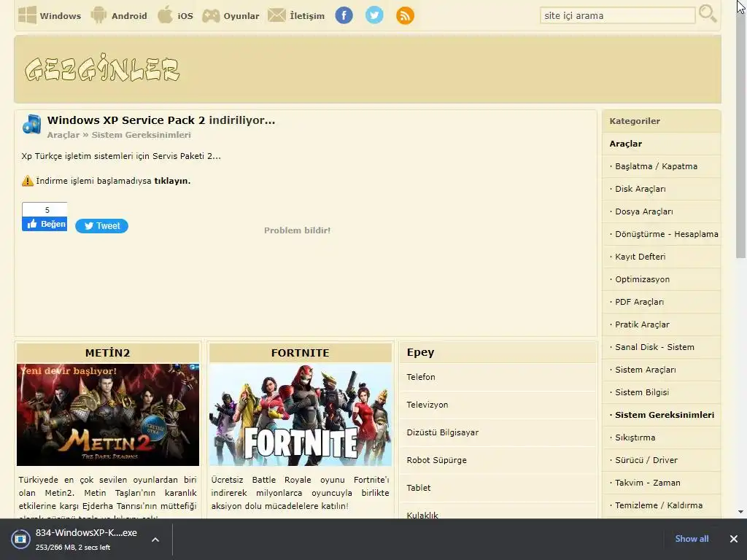Open the Facebook page icon

pos(344,15)
